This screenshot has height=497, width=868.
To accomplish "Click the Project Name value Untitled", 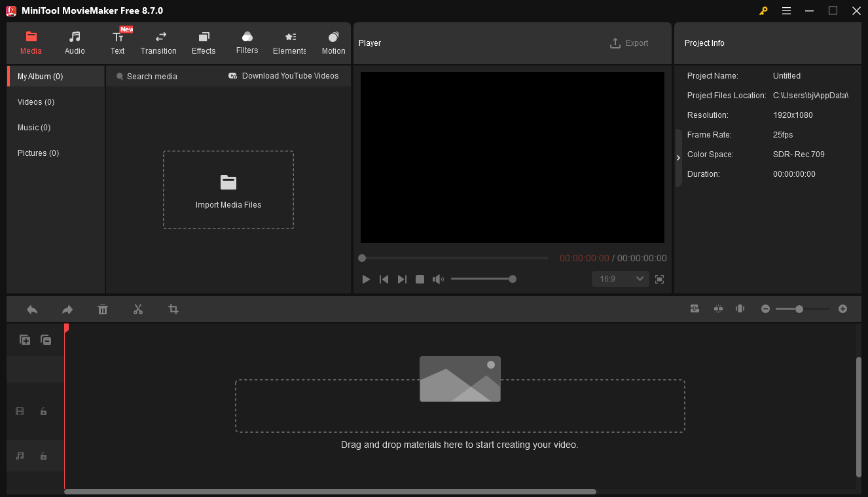I will click(787, 76).
